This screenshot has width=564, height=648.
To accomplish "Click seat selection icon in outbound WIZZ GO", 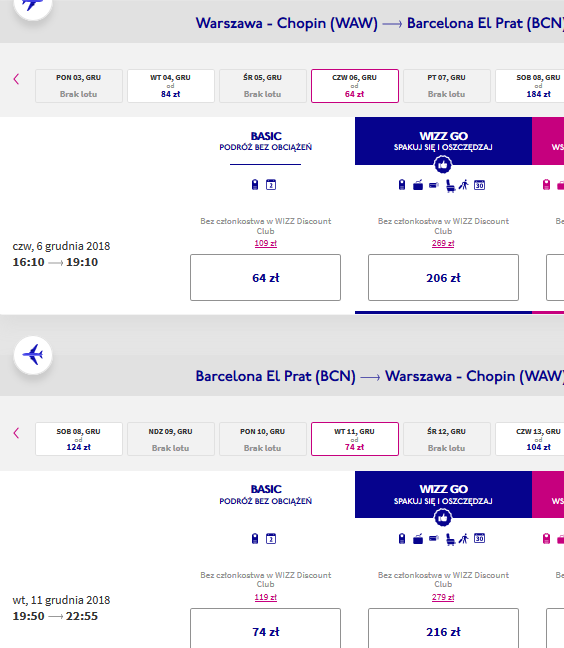I will click(450, 186).
